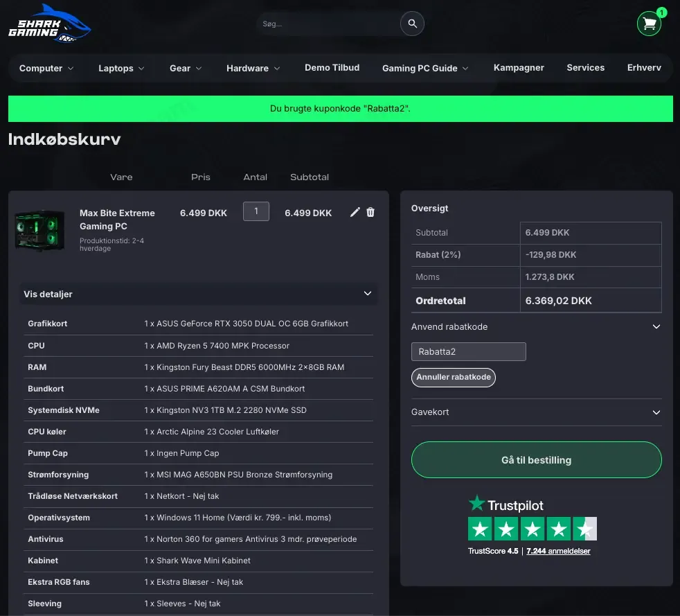Open the Computer dropdown menu
Image resolution: width=680 pixels, height=616 pixels.
click(x=46, y=68)
